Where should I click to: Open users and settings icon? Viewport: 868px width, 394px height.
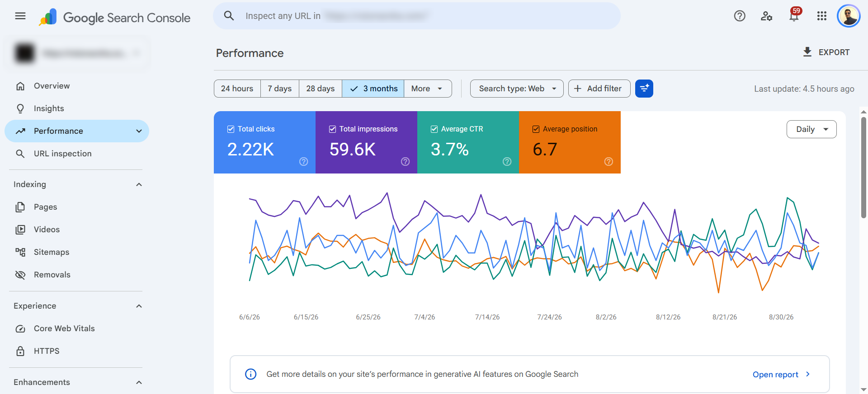coord(767,16)
